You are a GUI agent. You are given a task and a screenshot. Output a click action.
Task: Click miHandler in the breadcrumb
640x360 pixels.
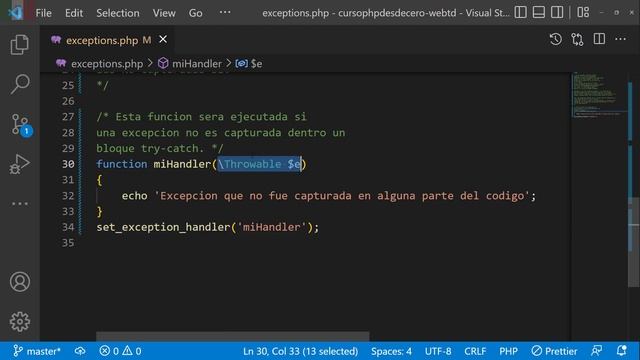pos(197,64)
